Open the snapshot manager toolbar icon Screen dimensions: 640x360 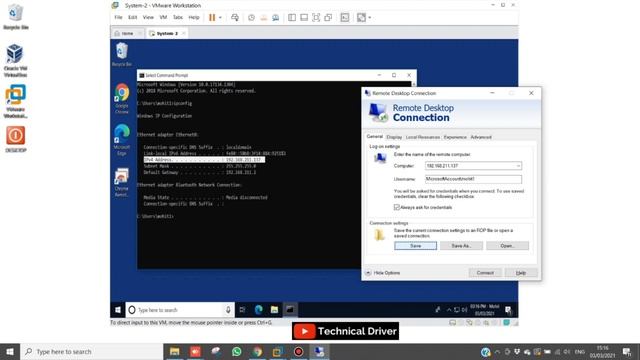click(276, 18)
